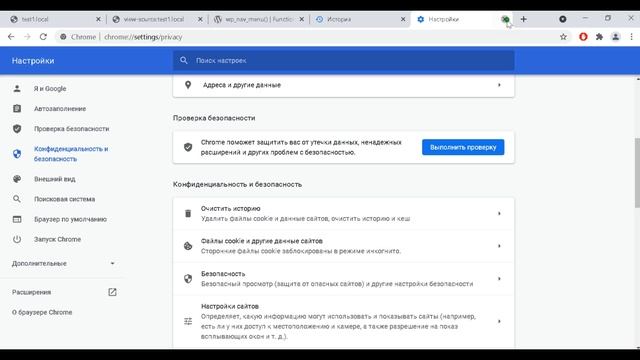This screenshot has height=360, width=640.
Task: Open arrow for Файлы cookie row
Action: 499,246
